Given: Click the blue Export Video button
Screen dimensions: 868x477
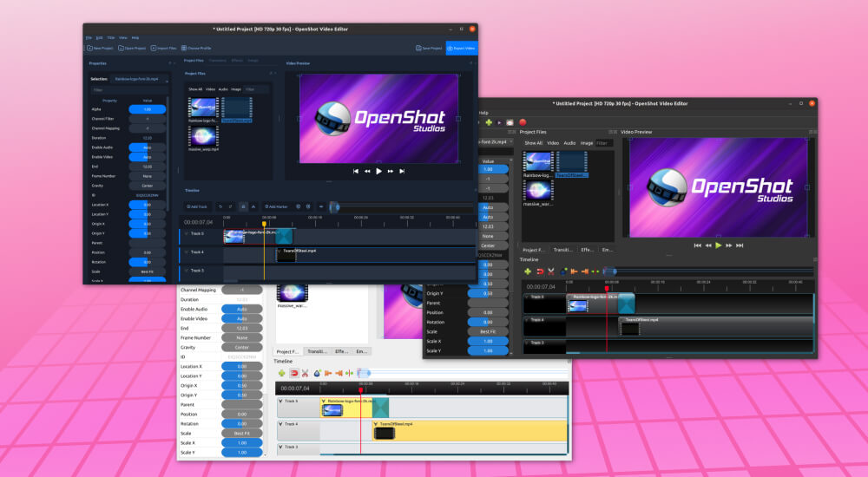Looking at the screenshot, I should pyautogui.click(x=461, y=49).
